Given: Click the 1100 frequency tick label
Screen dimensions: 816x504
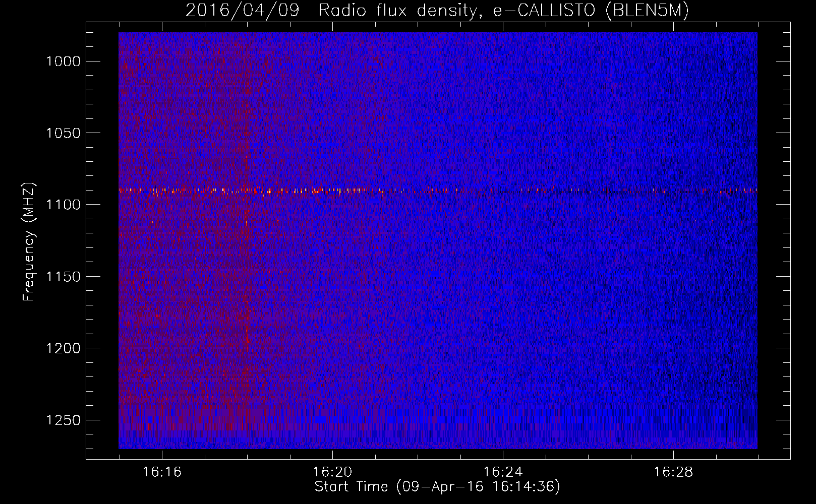Looking at the screenshot, I should point(64,205).
